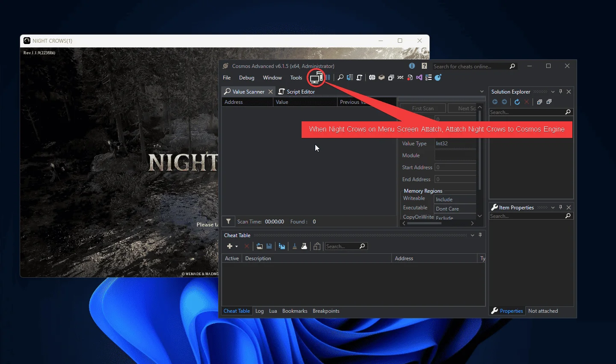Close the Solution Explorer panel

pos(569,91)
